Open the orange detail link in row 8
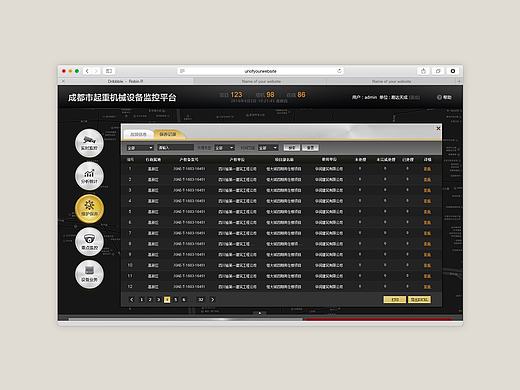Viewport: 520px width, 390px height. click(427, 244)
